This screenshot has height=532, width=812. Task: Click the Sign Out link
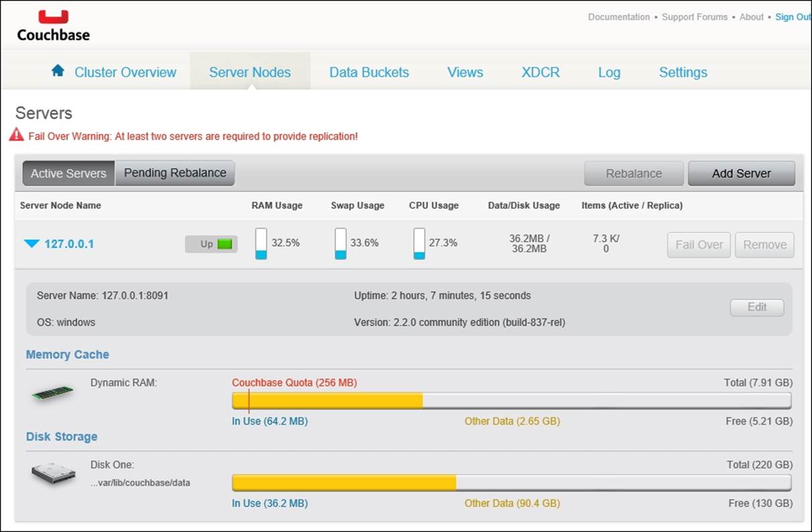(x=793, y=17)
